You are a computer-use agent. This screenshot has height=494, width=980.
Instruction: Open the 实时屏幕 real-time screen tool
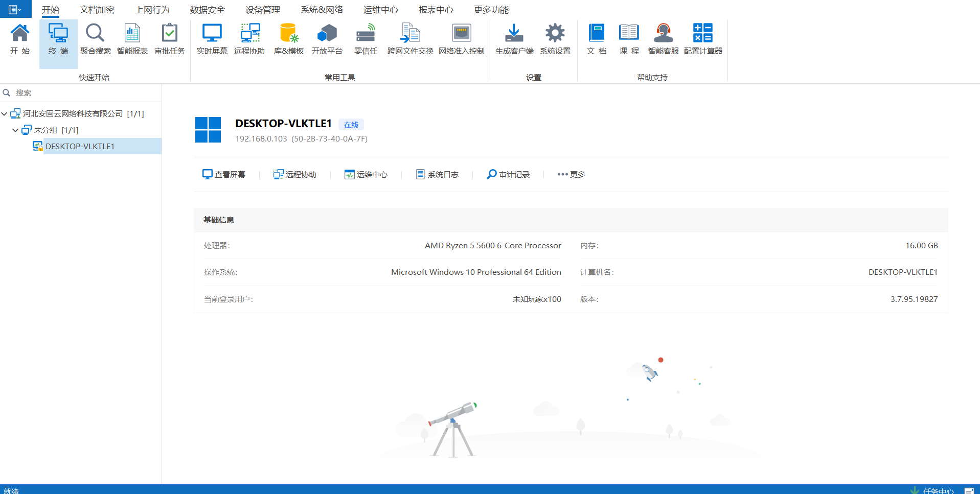click(212, 39)
